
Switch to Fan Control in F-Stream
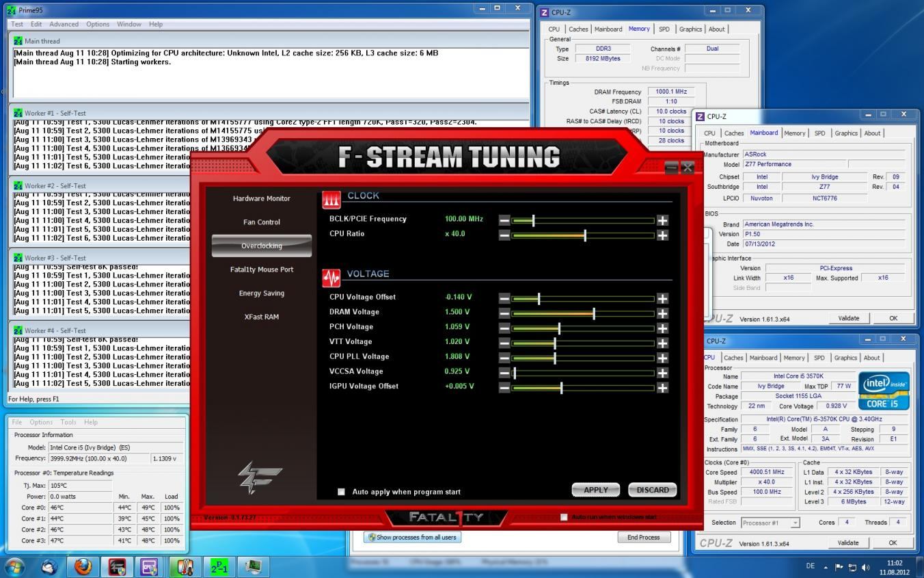click(x=262, y=222)
